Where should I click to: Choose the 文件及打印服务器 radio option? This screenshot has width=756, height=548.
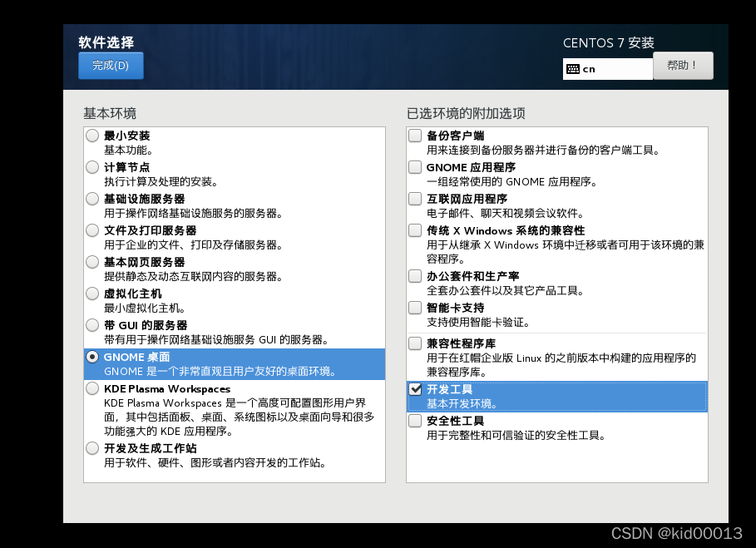(92, 230)
